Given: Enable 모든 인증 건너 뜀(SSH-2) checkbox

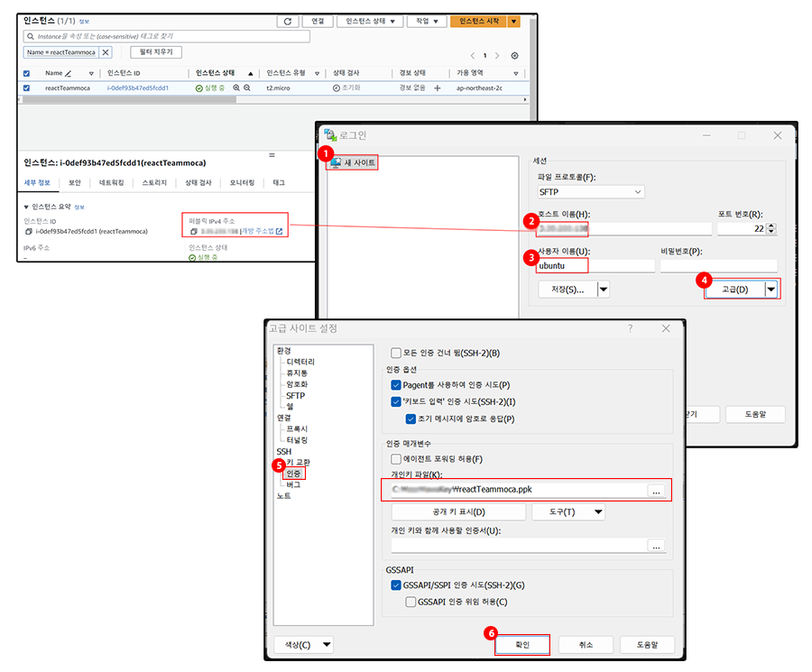Looking at the screenshot, I should pyautogui.click(x=396, y=353).
